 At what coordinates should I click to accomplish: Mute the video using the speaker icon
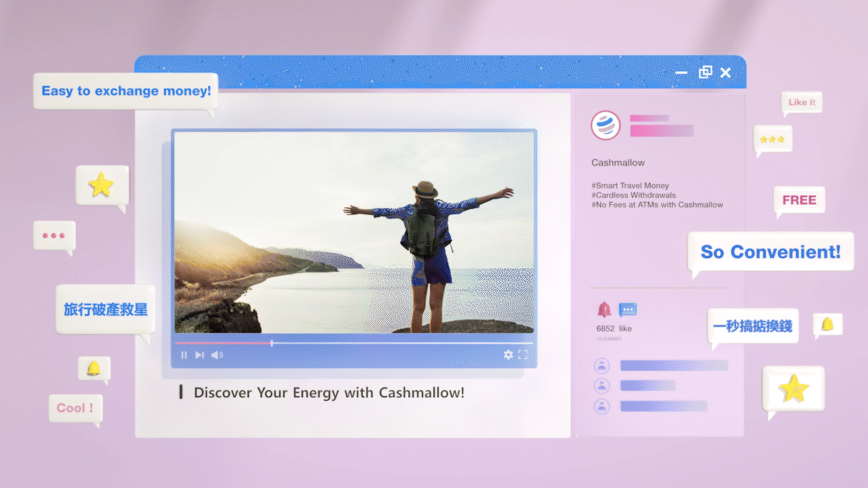click(x=217, y=354)
